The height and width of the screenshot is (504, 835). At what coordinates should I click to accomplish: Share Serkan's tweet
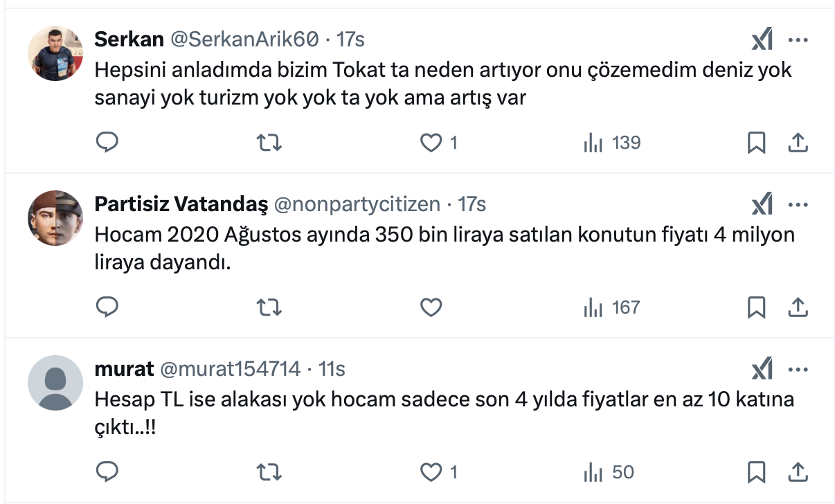798,143
